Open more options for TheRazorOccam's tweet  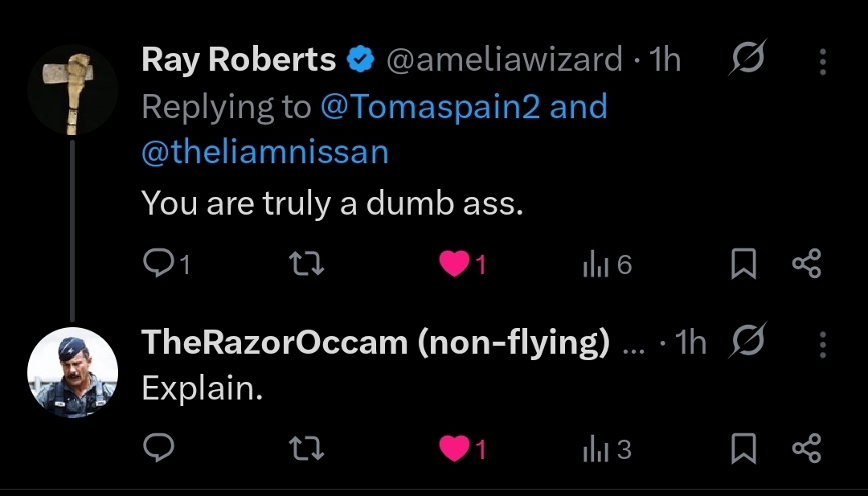point(822,344)
